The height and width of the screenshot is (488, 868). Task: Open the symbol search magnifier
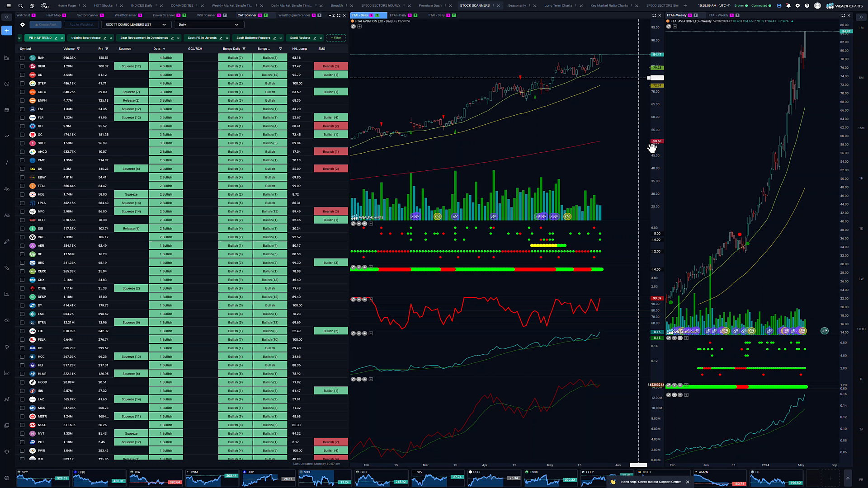tap(20, 6)
